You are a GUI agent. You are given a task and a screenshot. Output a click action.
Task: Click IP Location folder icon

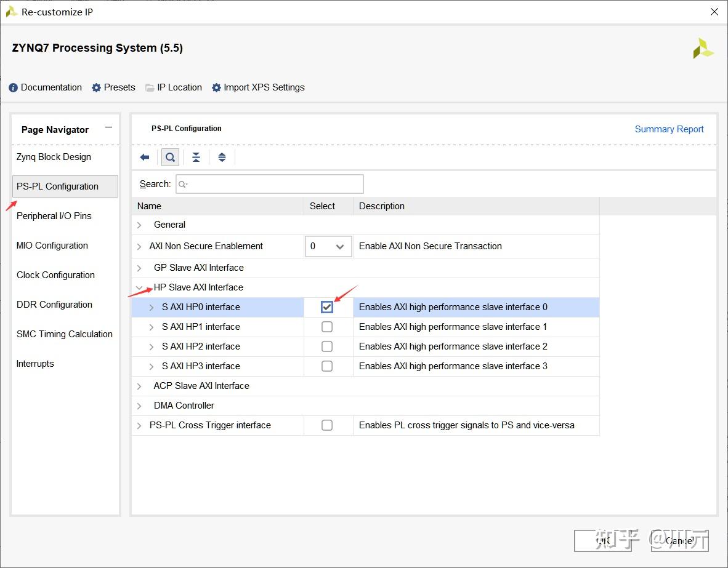150,88
